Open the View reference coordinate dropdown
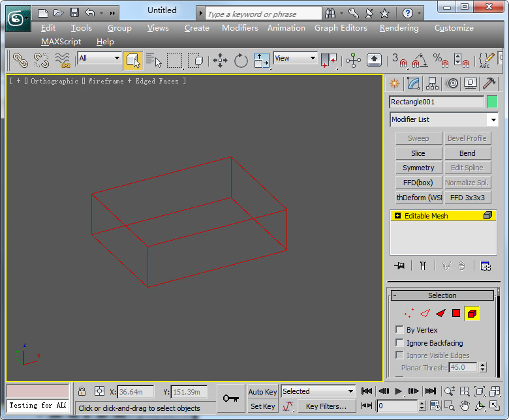 (295, 58)
